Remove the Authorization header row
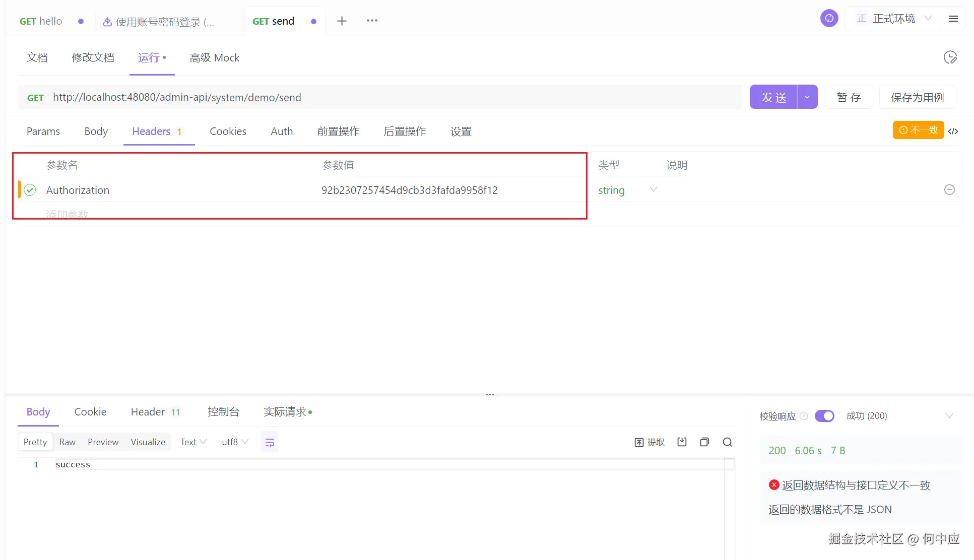This screenshot has width=974, height=560. (950, 190)
